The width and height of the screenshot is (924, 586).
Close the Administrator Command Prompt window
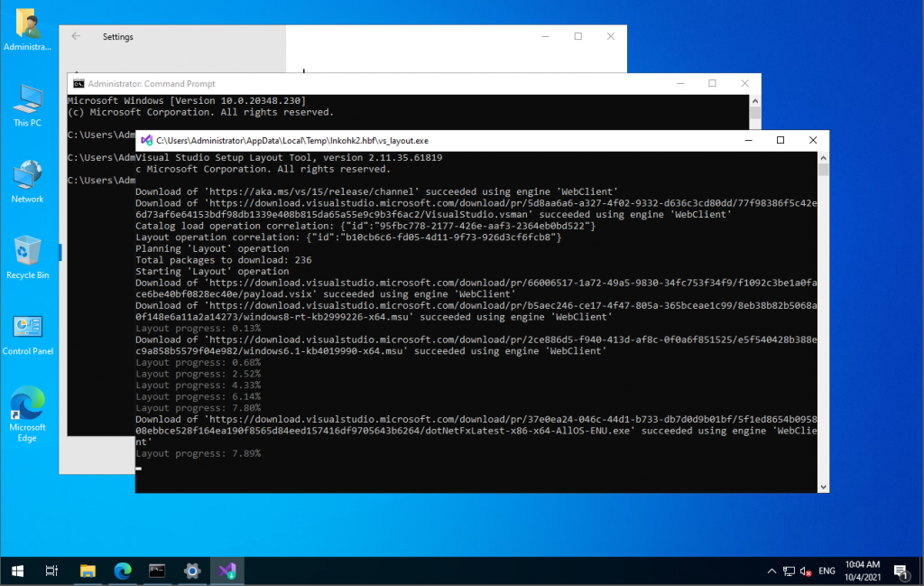[x=744, y=84]
